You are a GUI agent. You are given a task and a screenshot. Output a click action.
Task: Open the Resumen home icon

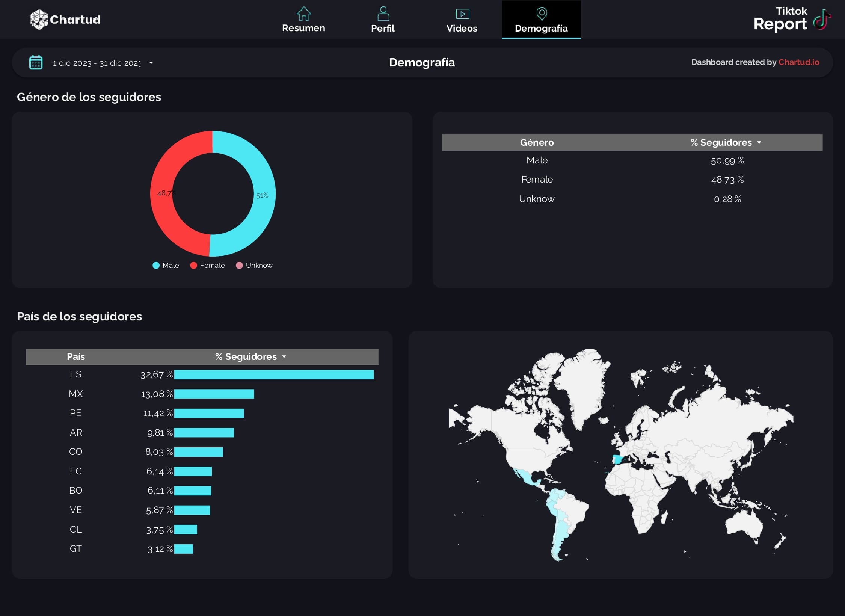303,14
